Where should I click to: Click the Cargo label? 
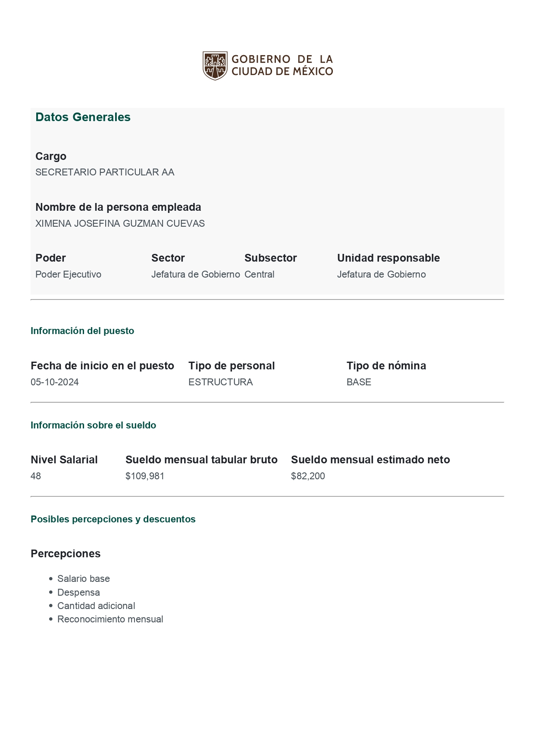[x=51, y=156]
